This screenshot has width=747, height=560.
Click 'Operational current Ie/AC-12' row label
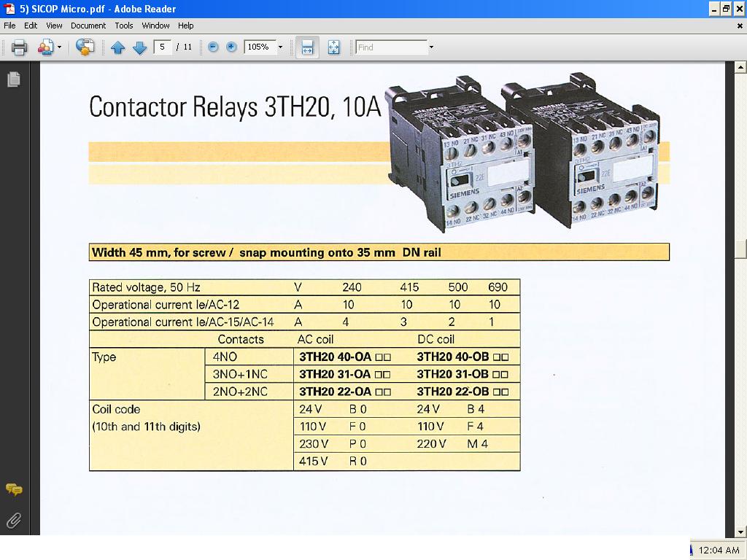click(166, 305)
